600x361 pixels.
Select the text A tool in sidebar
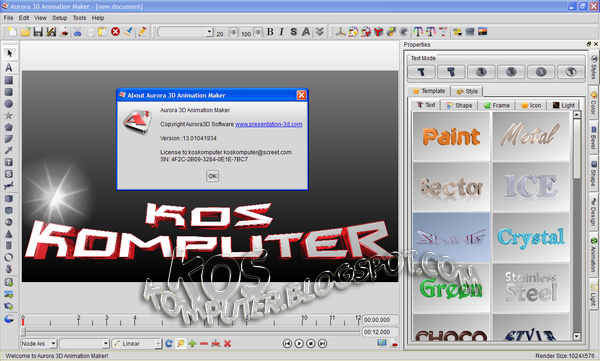[9, 67]
